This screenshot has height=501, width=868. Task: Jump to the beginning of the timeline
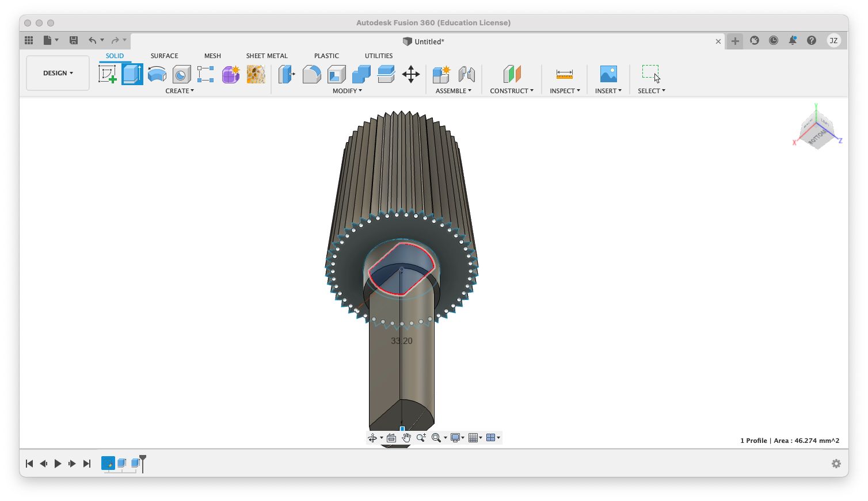29,464
